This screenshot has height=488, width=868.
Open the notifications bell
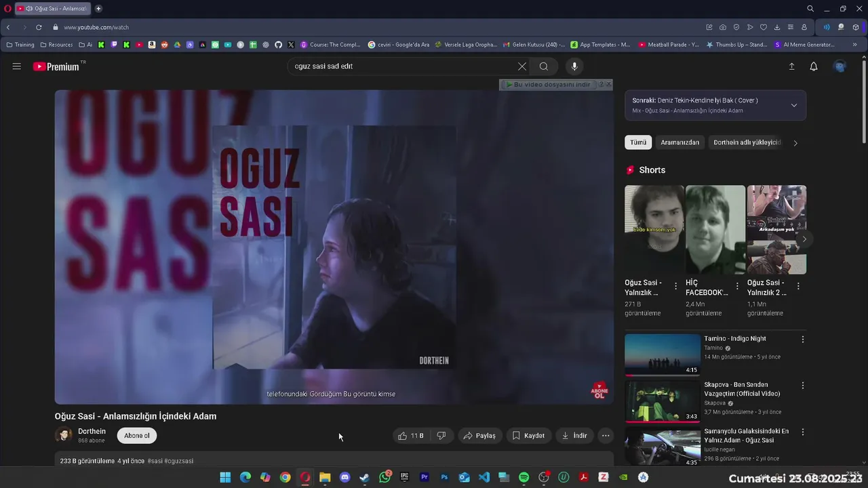point(814,66)
